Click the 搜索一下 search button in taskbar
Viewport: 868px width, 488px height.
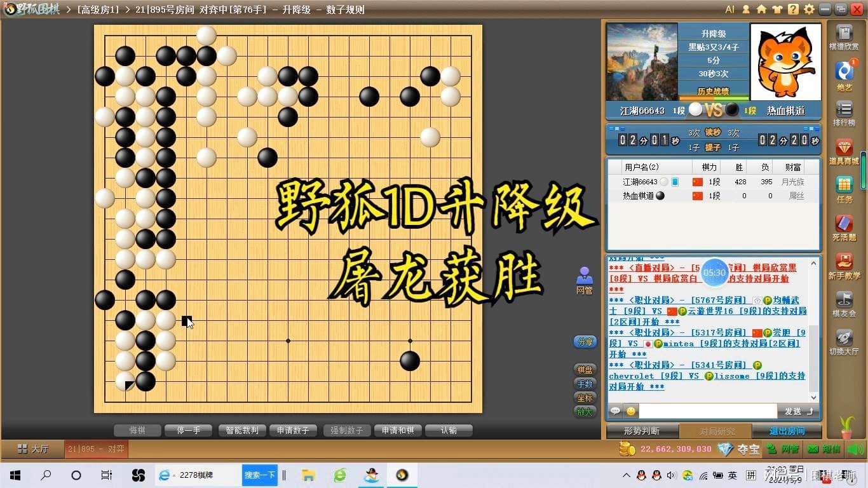coord(259,475)
